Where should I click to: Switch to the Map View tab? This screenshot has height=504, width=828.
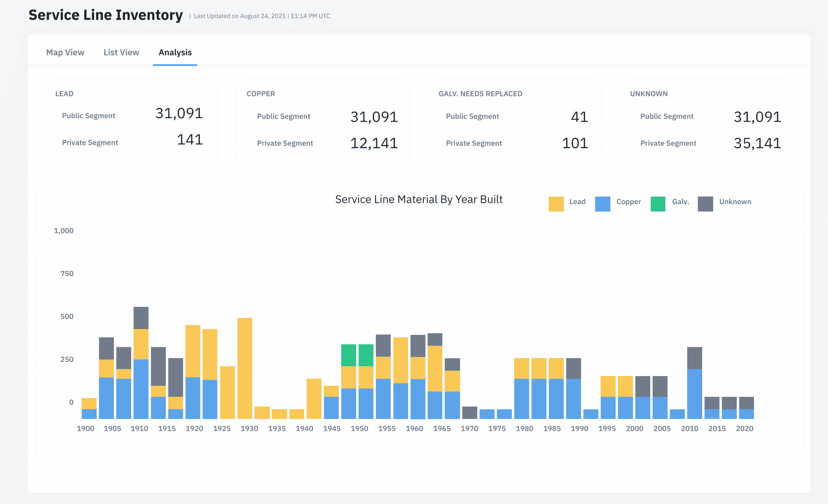click(x=65, y=52)
